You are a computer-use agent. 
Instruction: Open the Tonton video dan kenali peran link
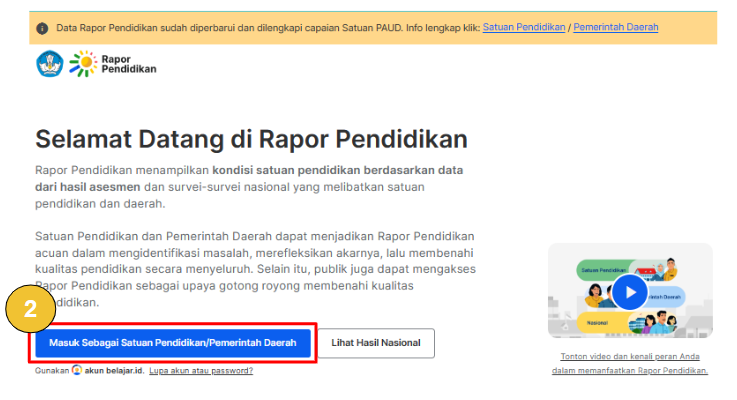click(x=630, y=363)
